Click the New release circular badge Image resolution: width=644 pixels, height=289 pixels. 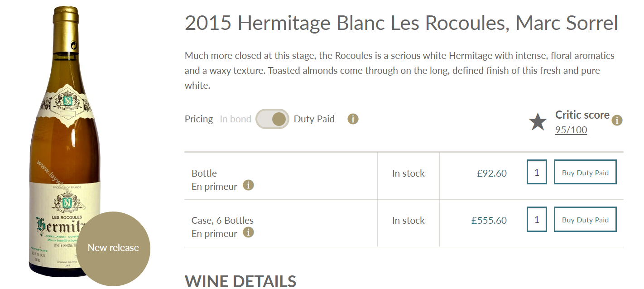tap(113, 249)
